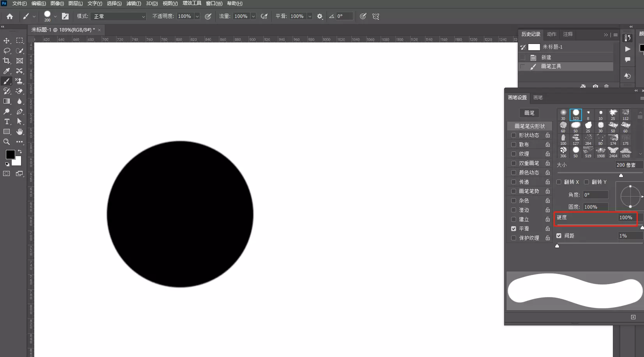Select 画笔笔尖形状 section
This screenshot has width=644, height=357.
click(x=529, y=126)
